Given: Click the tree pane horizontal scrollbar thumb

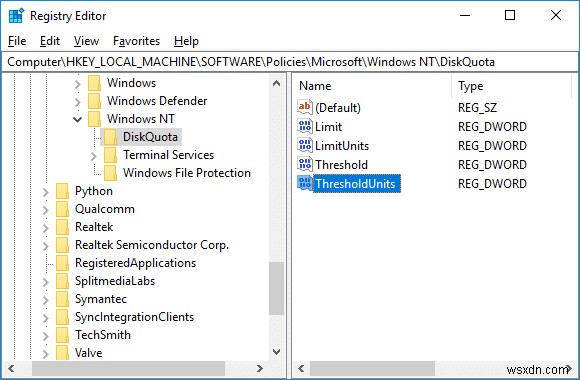Looking at the screenshot, I should (x=128, y=369).
